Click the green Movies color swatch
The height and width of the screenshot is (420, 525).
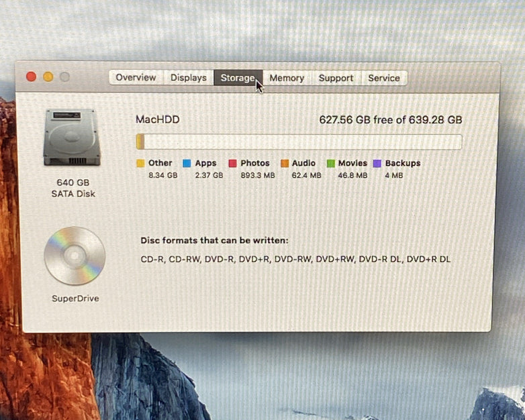[x=331, y=163]
